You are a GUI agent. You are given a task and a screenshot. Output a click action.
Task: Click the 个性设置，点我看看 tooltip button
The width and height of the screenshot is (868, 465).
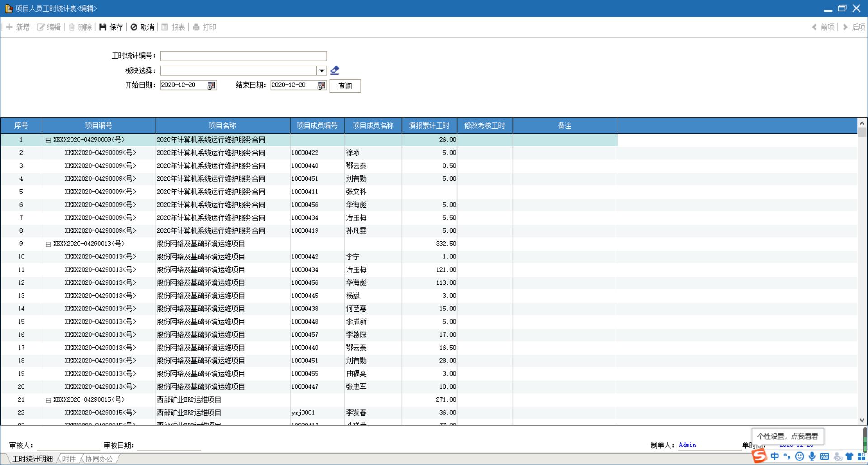coord(788,436)
